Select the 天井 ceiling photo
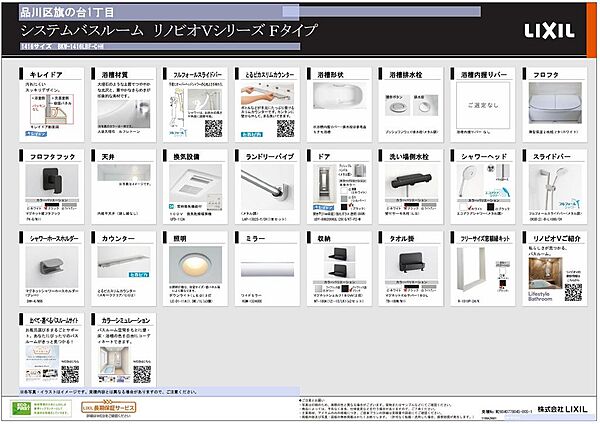Image resolution: width=600 pixels, height=424 pixels. click(124, 173)
